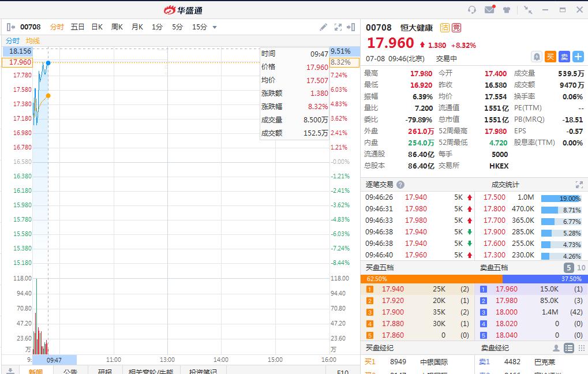Open the 公告 tab at bottom
The width and height of the screenshot is (588, 374).
(x=70, y=371)
